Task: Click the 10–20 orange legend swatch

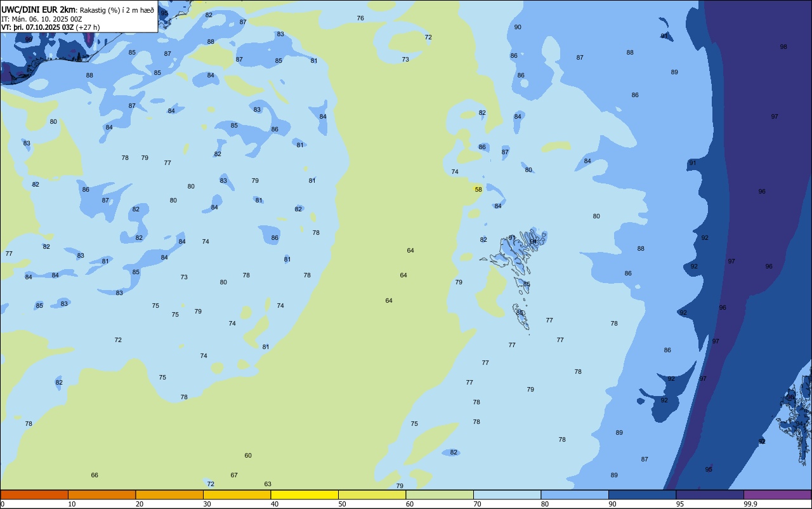Action: click(101, 494)
